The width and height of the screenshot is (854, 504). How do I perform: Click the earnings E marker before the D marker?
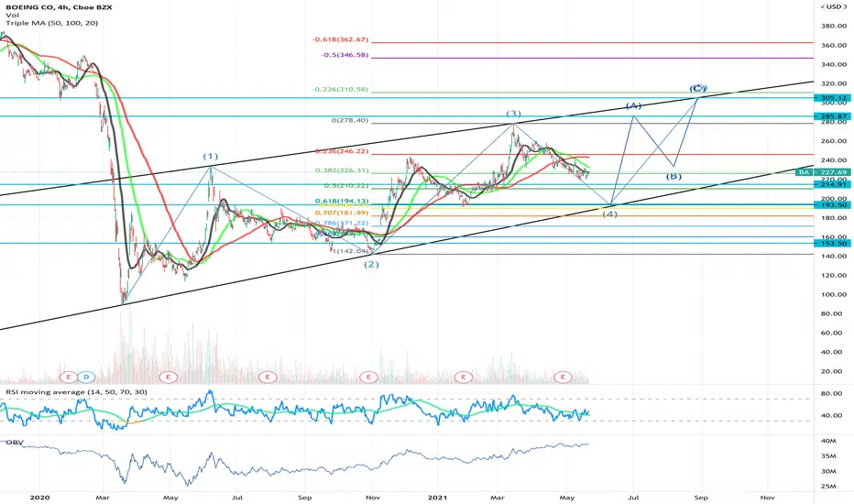[x=69, y=377]
